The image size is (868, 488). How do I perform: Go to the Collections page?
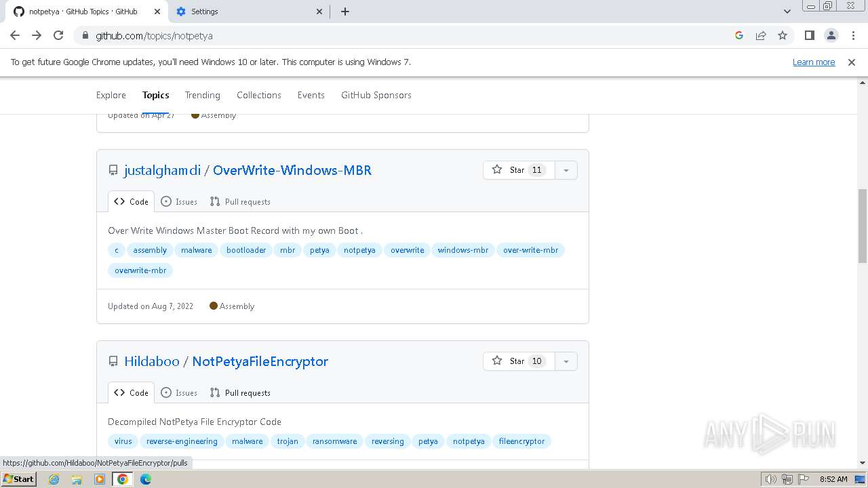(x=259, y=95)
